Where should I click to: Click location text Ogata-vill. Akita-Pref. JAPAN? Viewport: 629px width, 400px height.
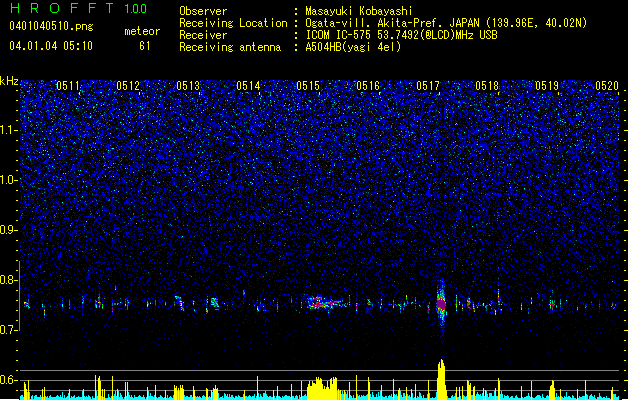click(x=392, y=23)
